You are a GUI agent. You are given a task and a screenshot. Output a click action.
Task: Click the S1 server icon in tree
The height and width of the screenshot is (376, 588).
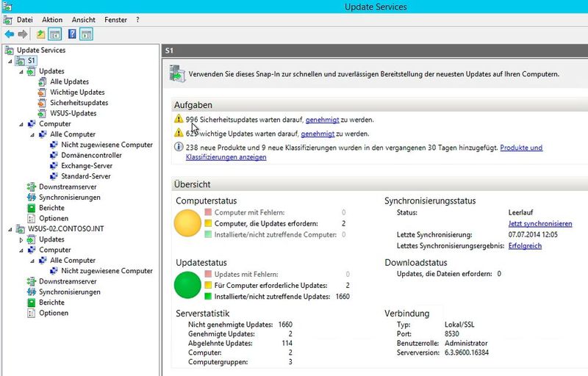pyautogui.click(x=21, y=61)
